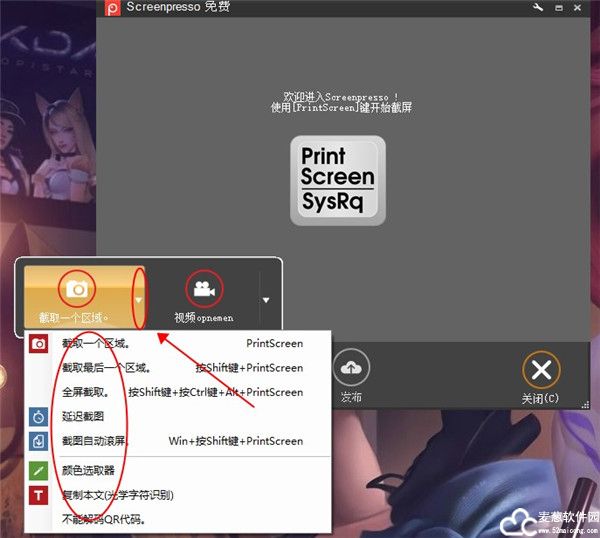This screenshot has height=538, width=600.
Task: Open settings via the wrench icon
Action: 538,7
